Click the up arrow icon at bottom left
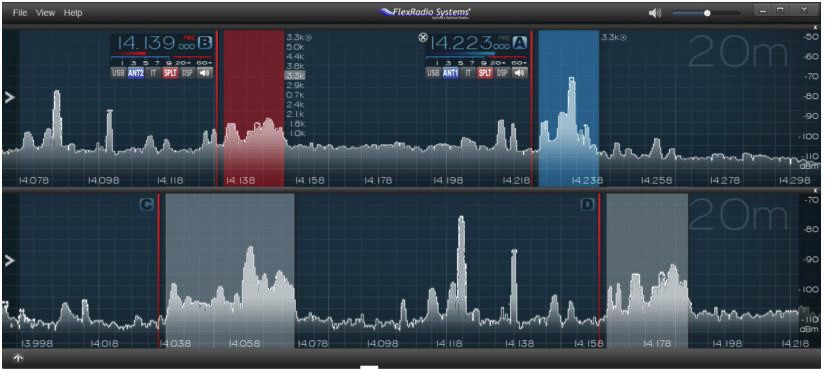825x369 pixels. pos(18,358)
